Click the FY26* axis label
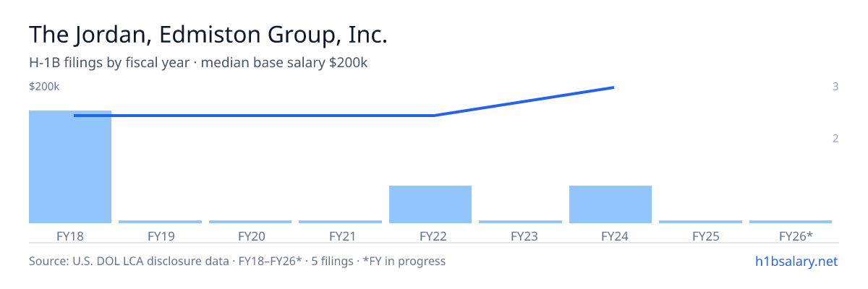The image size is (868, 289). click(796, 236)
